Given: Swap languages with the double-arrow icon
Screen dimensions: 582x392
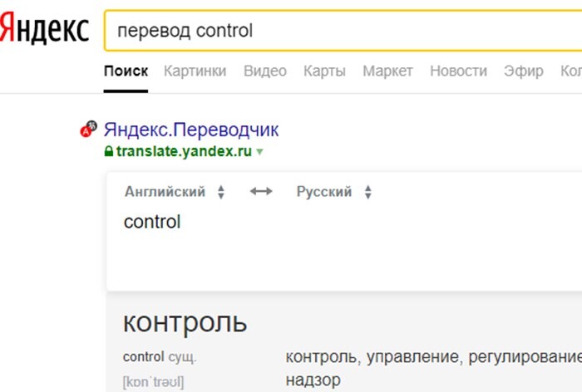Looking at the screenshot, I should [x=261, y=192].
